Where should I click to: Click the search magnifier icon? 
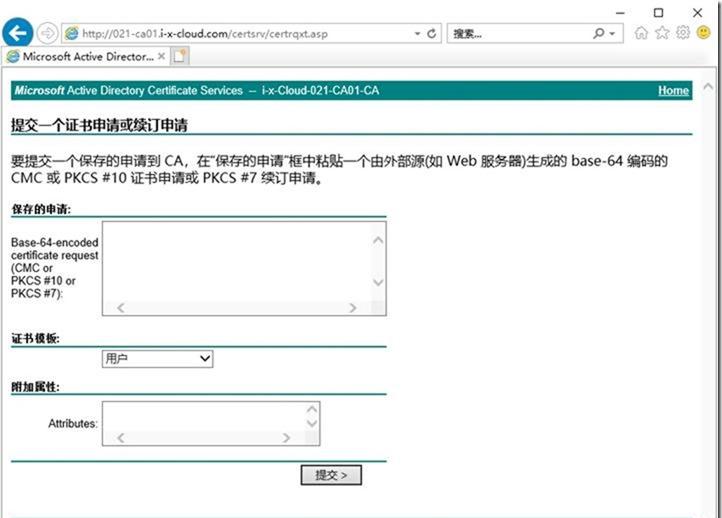pyautogui.click(x=598, y=33)
